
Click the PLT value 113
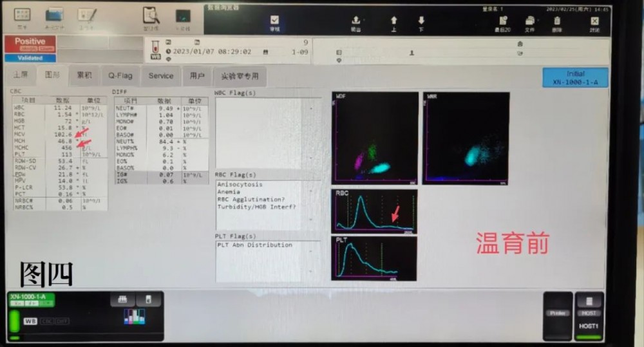coord(66,155)
